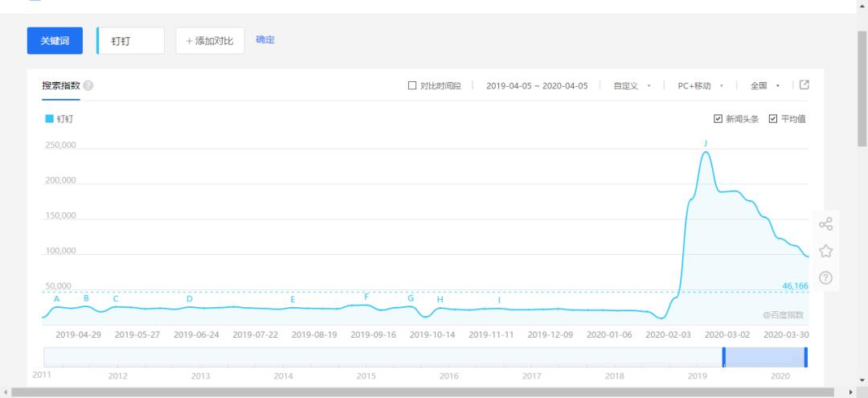
Task: Click news marker A on the chart
Action: (56, 299)
